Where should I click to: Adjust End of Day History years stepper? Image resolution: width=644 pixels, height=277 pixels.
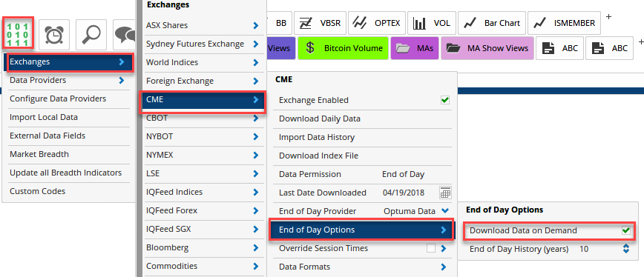(626, 249)
